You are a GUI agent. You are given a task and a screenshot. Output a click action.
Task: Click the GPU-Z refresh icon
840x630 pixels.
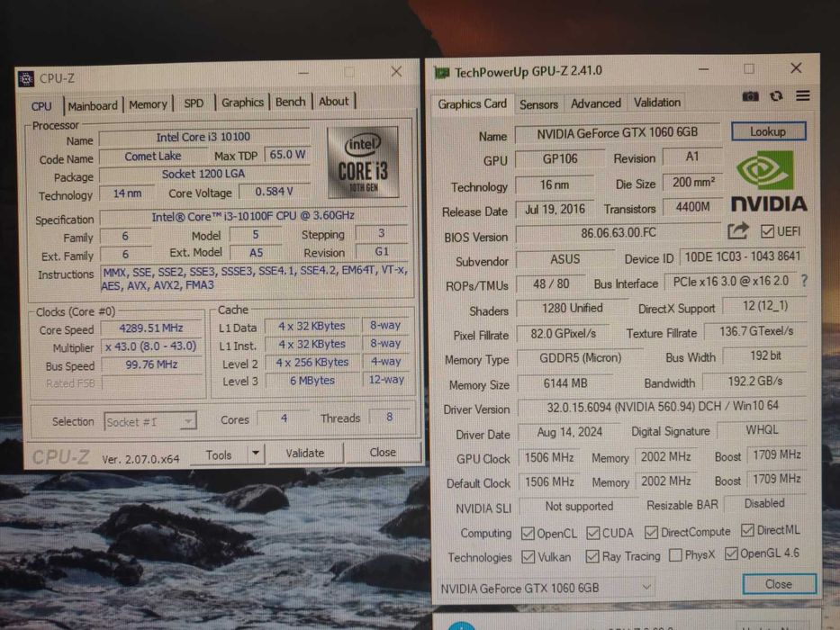coord(776,96)
